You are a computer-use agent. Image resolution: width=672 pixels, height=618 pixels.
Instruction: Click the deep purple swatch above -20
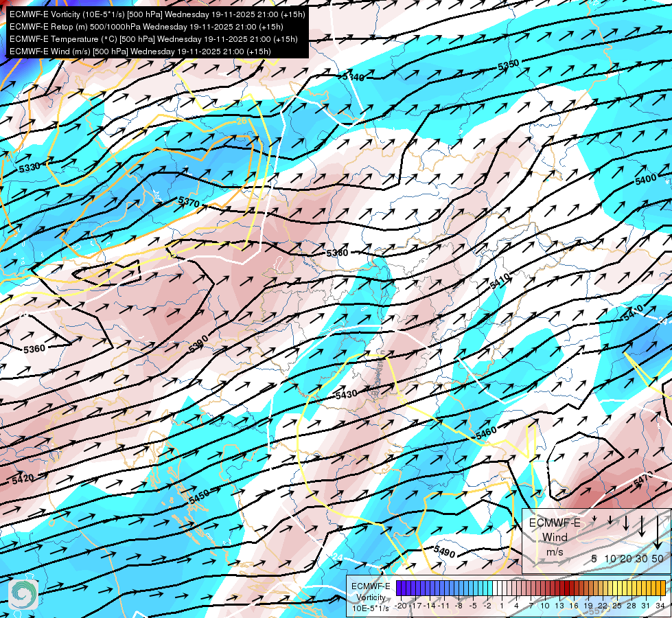(x=399, y=588)
